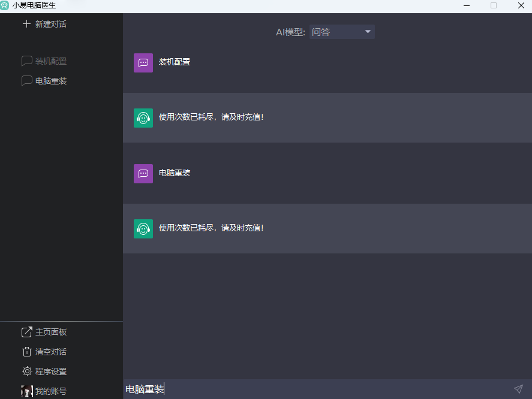
Task: Click the AI模型 dropdown arrow
Action: point(368,32)
